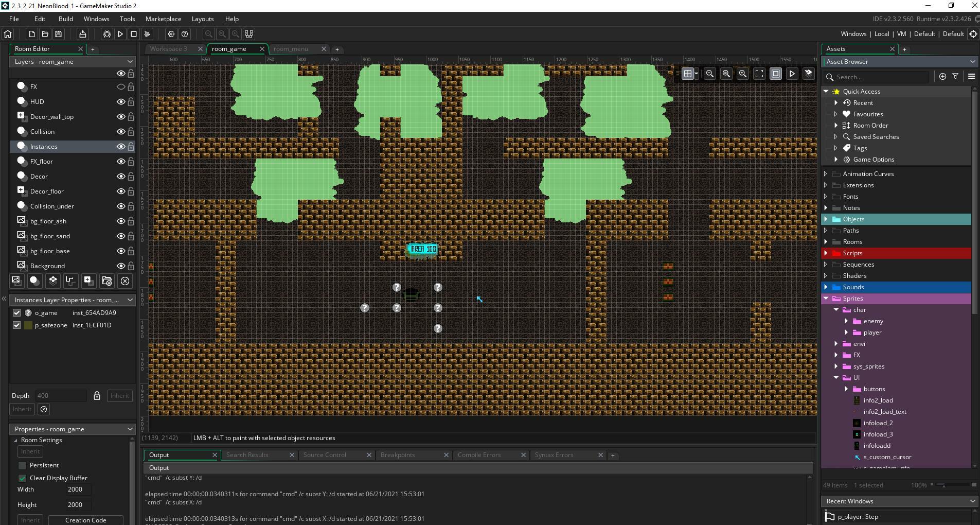Screen dimensions: 980x525
Task: Click the Clean build broom icon
Action: point(147,34)
